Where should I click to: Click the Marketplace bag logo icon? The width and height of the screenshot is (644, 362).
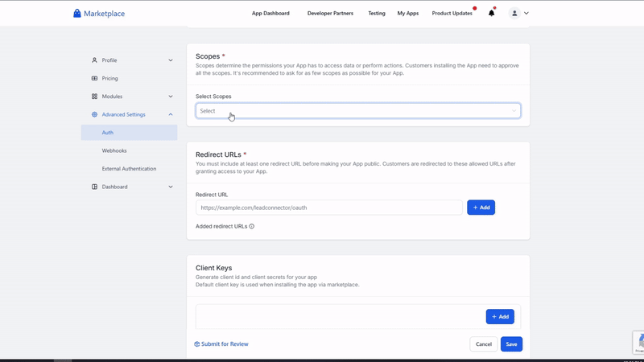pos(76,13)
